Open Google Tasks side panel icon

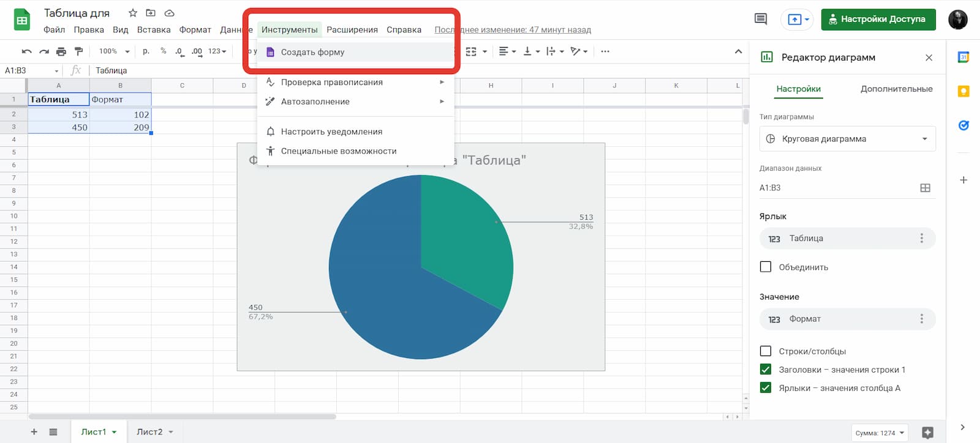click(963, 125)
